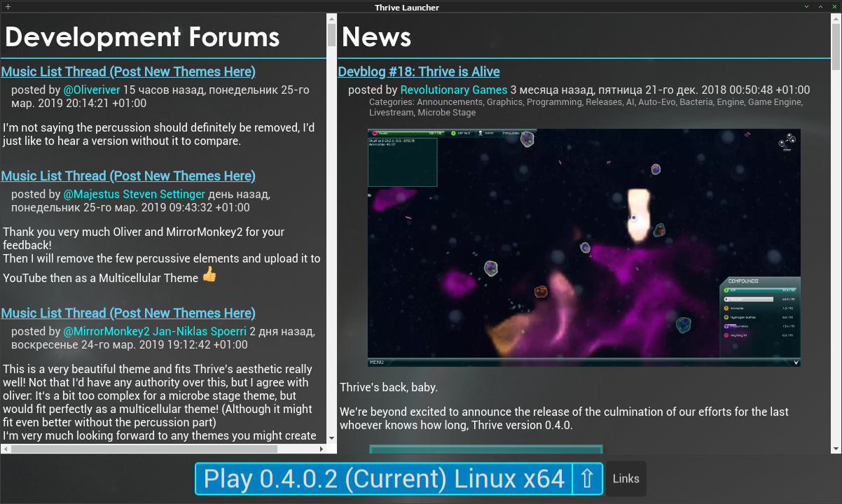Launch the game with Play 0.4.0.2 button
The image size is (842, 504).
click(384, 478)
